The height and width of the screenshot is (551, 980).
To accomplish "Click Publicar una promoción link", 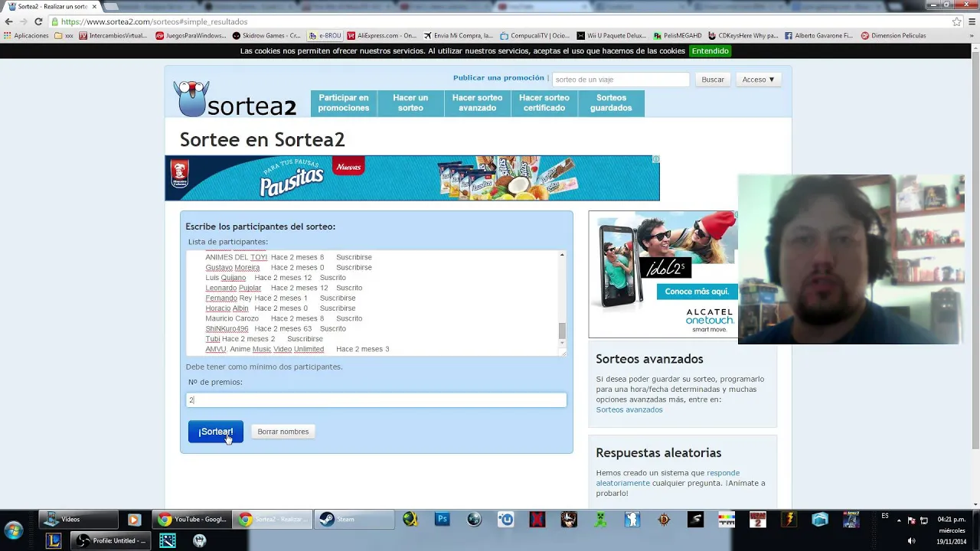I will [498, 78].
